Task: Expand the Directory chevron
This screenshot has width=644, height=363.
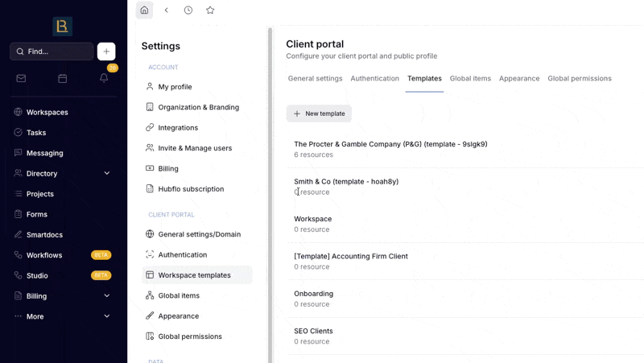Action: 107,173
